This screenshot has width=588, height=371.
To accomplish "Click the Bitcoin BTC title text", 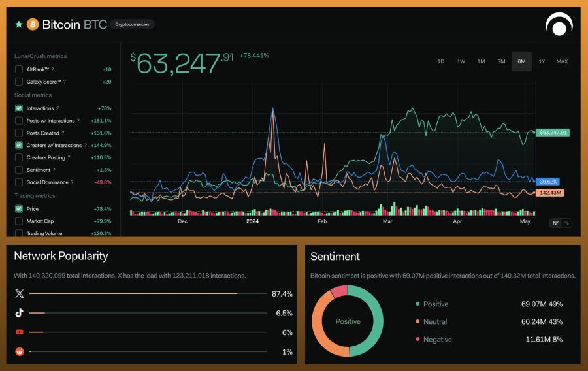I will 74,24.
